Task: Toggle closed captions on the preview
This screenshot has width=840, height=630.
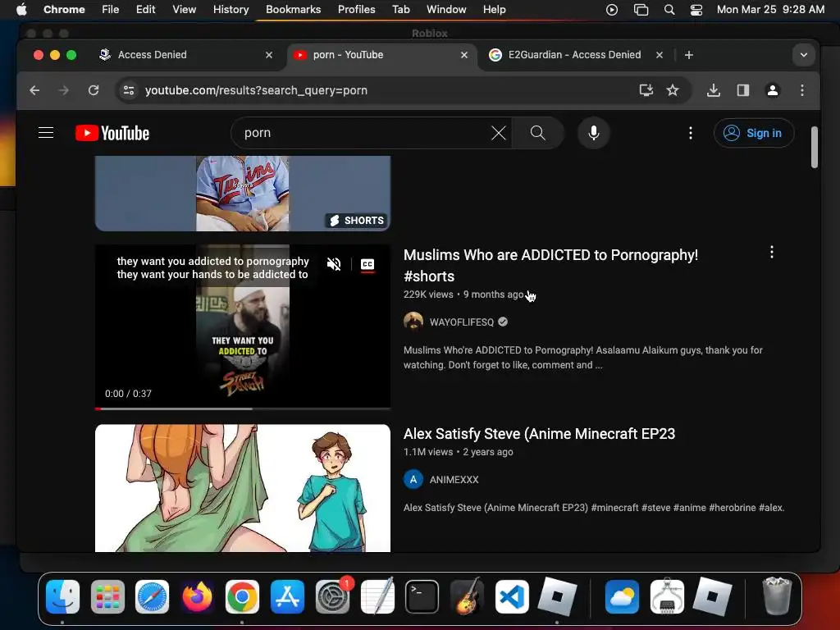Action: click(x=367, y=265)
